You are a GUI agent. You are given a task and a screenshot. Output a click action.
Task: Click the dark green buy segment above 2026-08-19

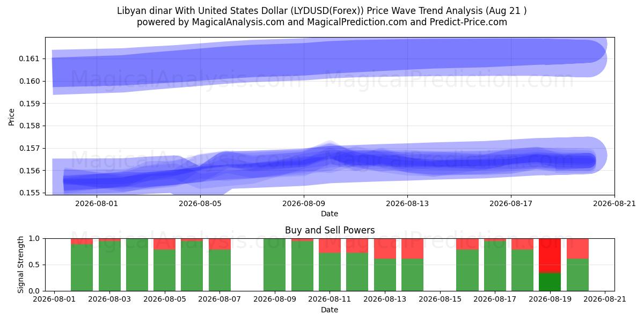(550, 282)
